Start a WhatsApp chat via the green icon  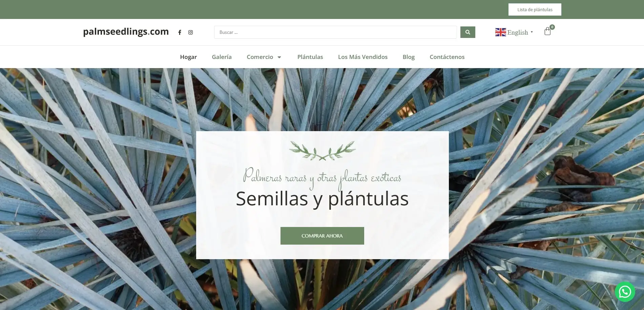[624, 291]
